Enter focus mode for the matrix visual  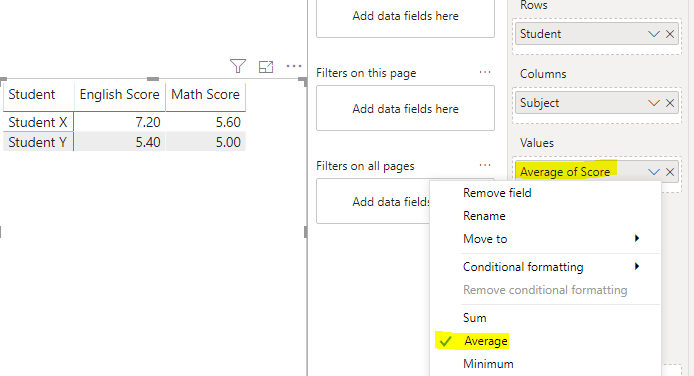click(266, 67)
